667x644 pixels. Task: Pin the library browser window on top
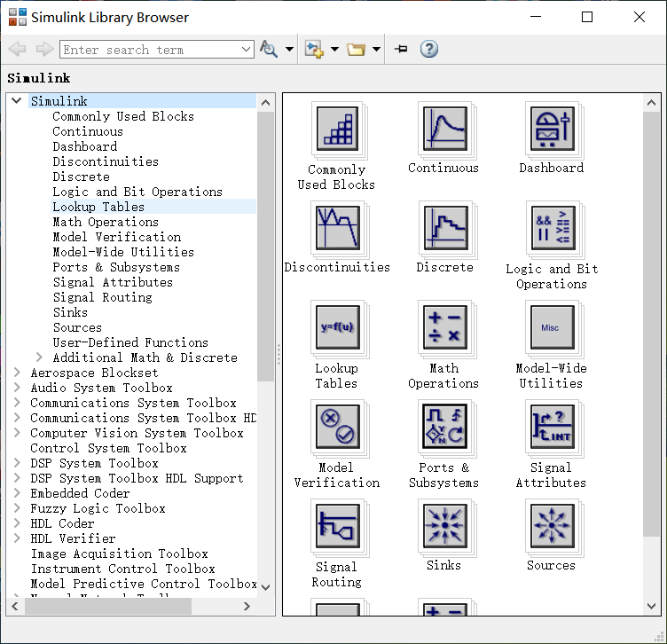401,49
